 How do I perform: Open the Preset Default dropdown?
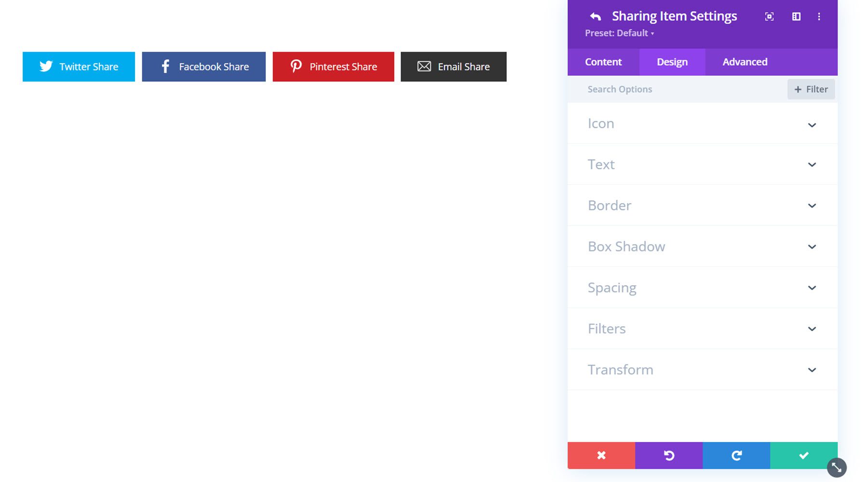click(x=620, y=33)
